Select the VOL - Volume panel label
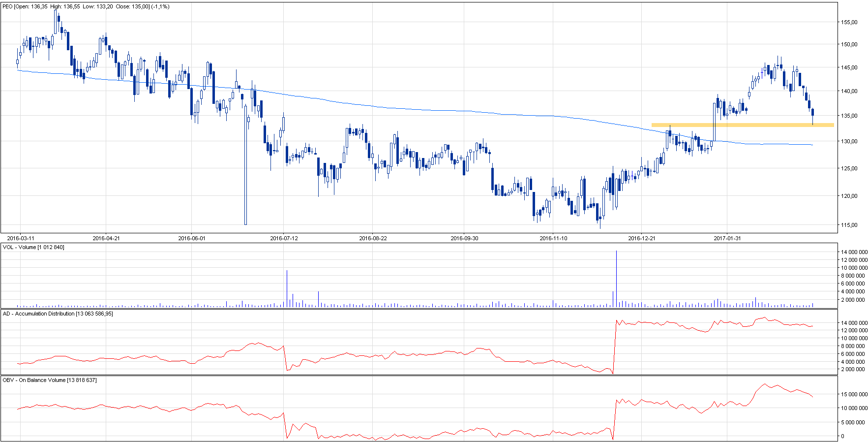The height and width of the screenshot is (443, 868). pos(33,247)
